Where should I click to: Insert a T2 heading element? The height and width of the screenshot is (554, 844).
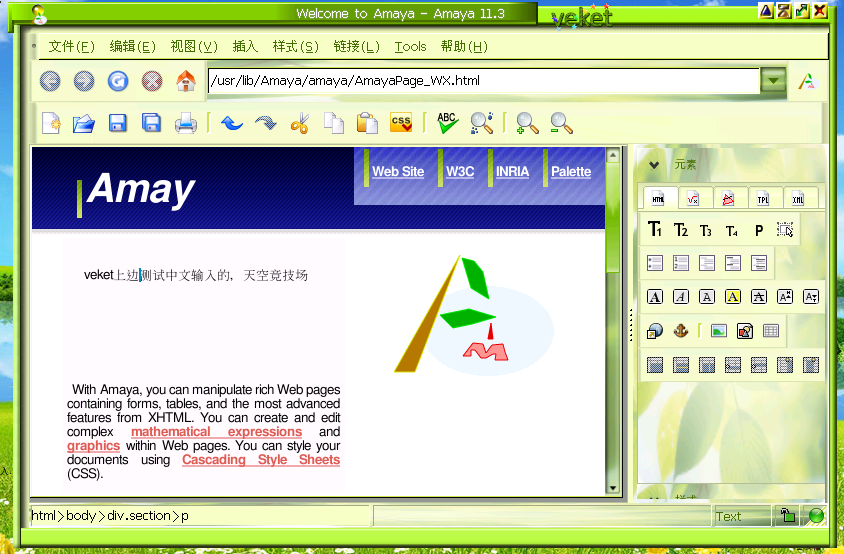coord(680,230)
